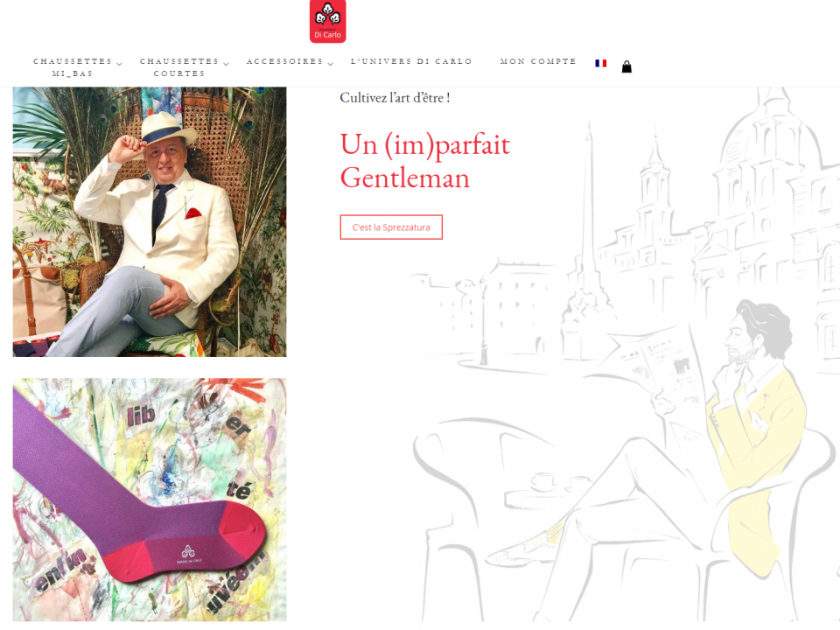Screen dimensions: 840x630
Task: Go to L'Univers Di Carlo page
Action: (x=411, y=61)
